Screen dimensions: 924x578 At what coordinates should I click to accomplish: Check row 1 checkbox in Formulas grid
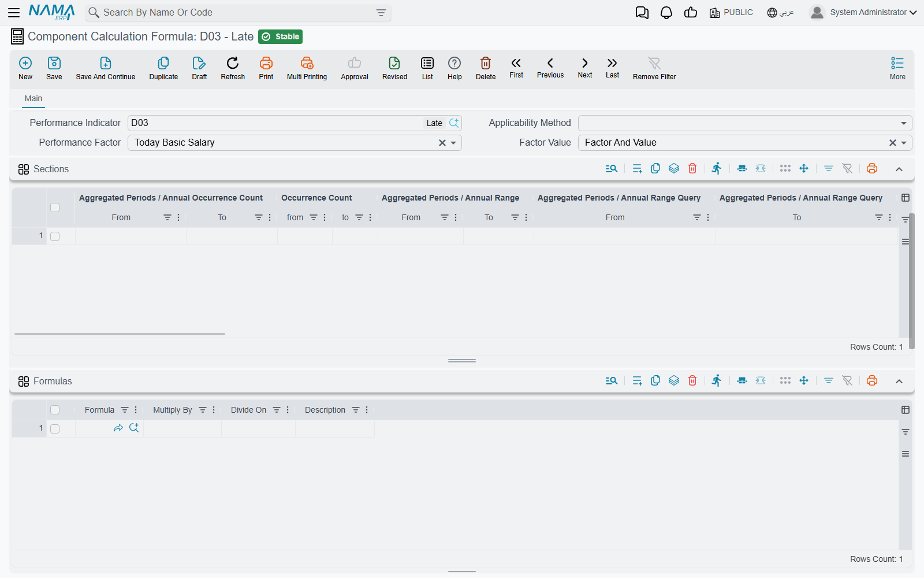pyautogui.click(x=55, y=429)
